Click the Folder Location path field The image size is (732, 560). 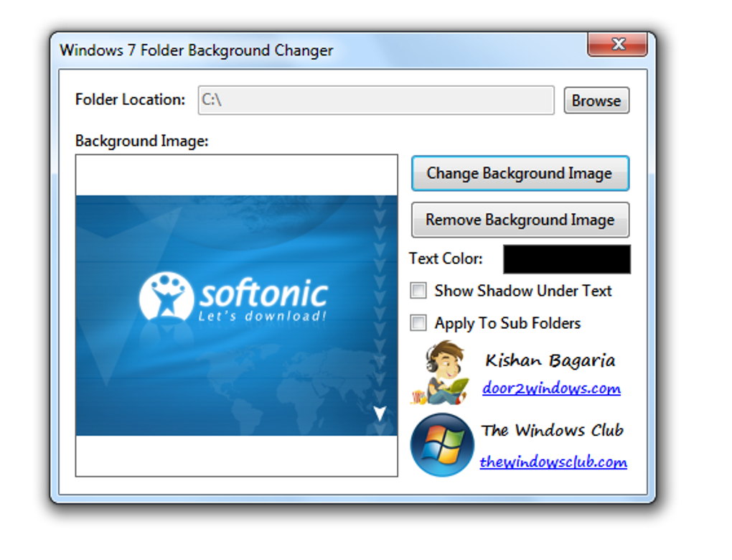tap(376, 100)
